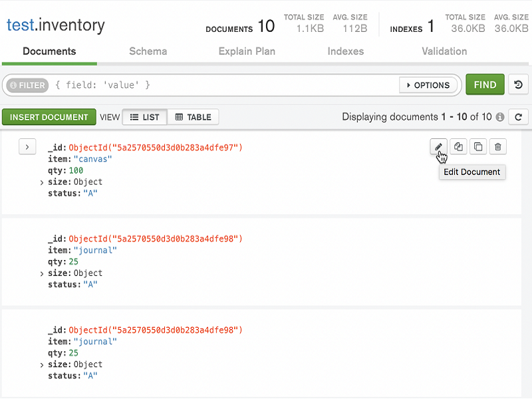Click the Insert Document button

pos(49,117)
